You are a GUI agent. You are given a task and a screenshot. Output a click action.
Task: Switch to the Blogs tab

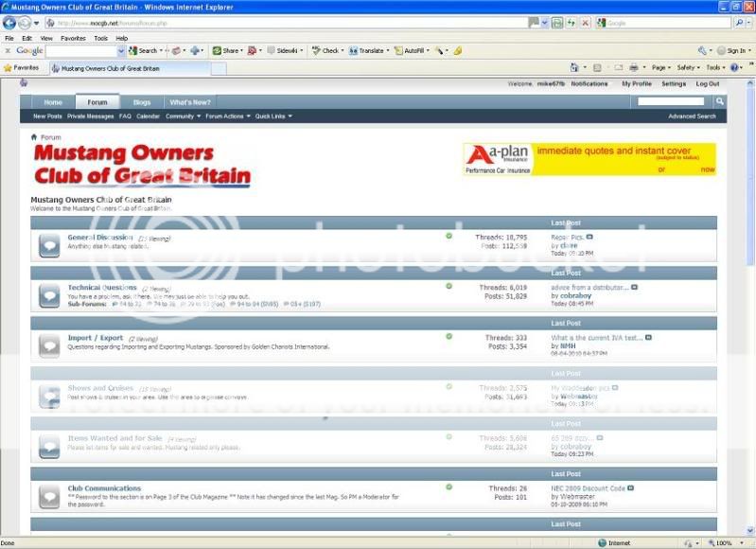(141, 102)
